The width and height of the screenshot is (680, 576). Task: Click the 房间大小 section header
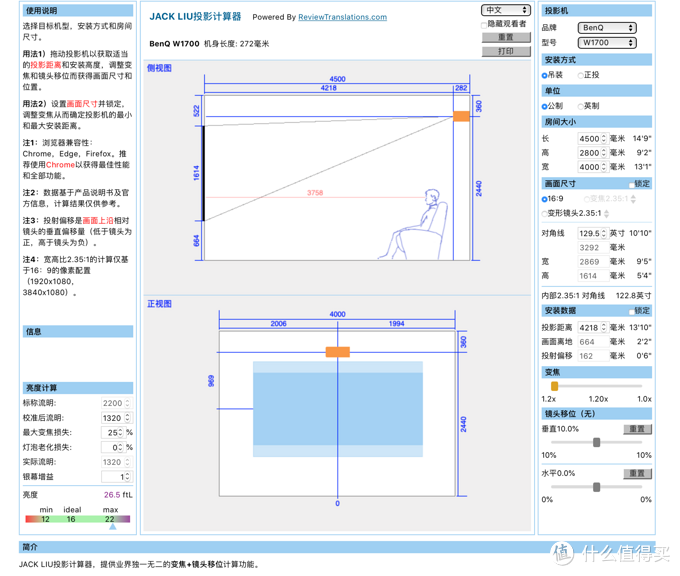[x=596, y=122]
